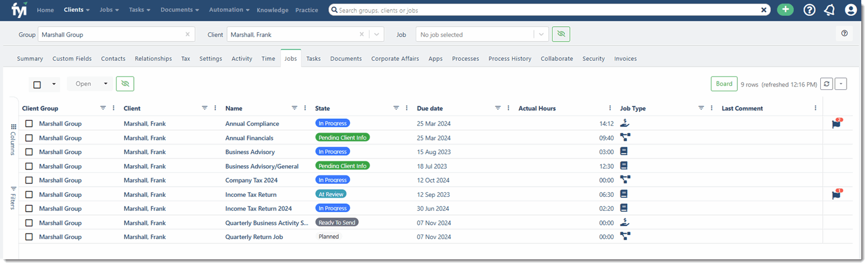The image size is (868, 266).
Task: Click job type icon for Quarterly Business Activity row
Action: point(624,222)
